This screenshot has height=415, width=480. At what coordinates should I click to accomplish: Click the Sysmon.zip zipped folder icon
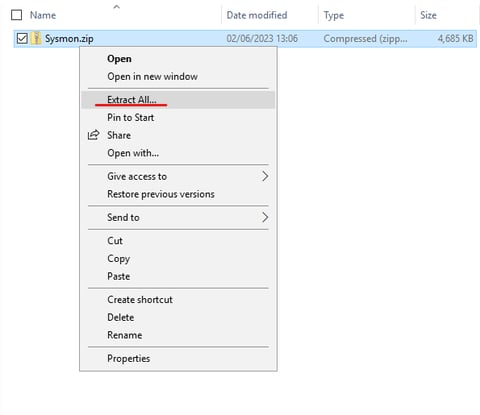point(36,39)
